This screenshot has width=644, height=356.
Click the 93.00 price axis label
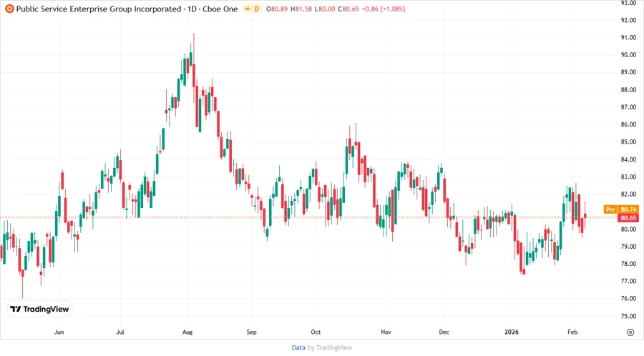[628, 3]
